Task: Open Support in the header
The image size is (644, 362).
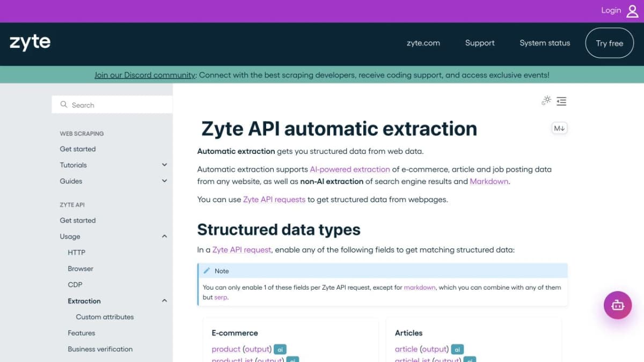Action: [480, 43]
